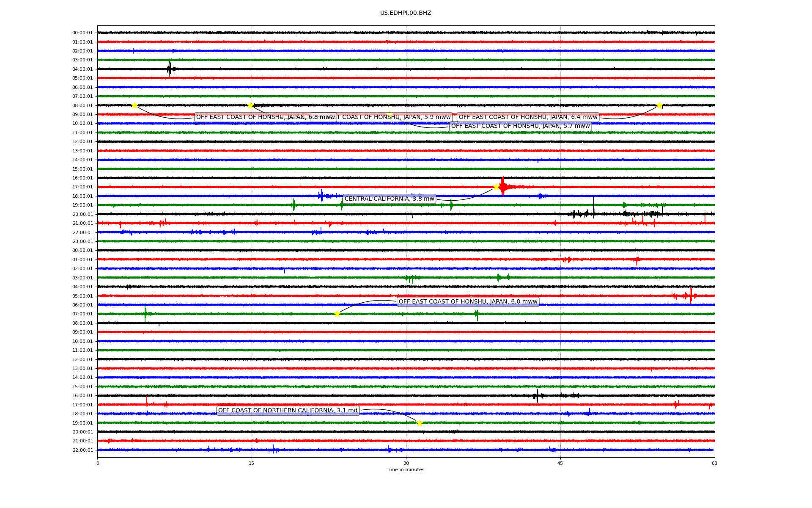Screen dimensions: 812x508
Task: Click the second yellow star on the 08:00:01 trace
Action: pos(250,105)
